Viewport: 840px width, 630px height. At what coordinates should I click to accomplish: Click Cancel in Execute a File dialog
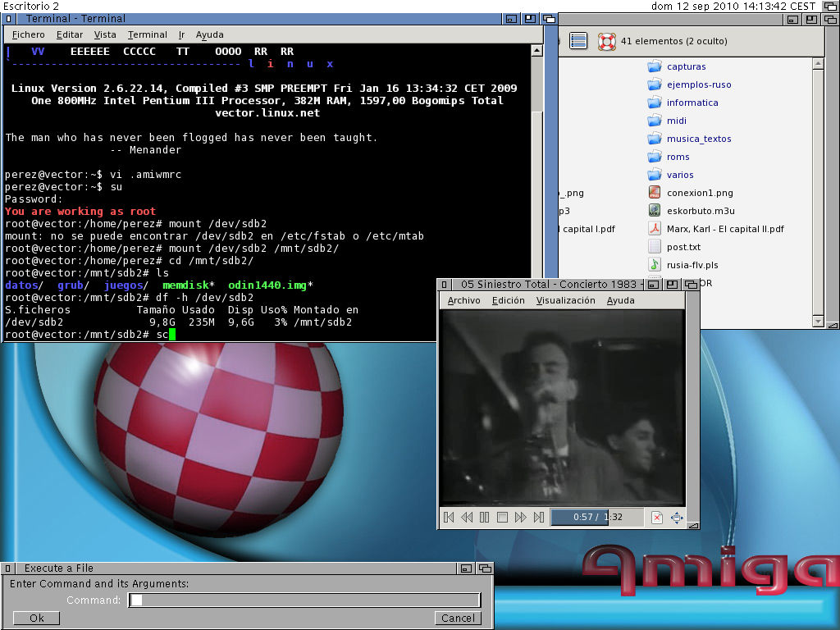pyautogui.click(x=458, y=619)
